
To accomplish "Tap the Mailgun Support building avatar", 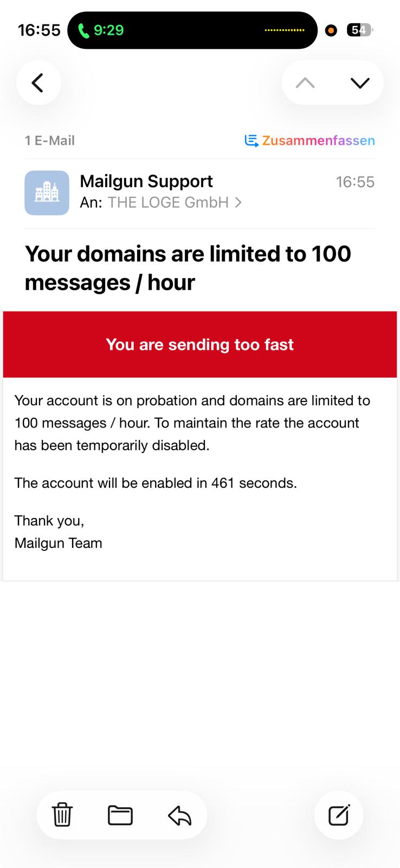I will tap(47, 193).
